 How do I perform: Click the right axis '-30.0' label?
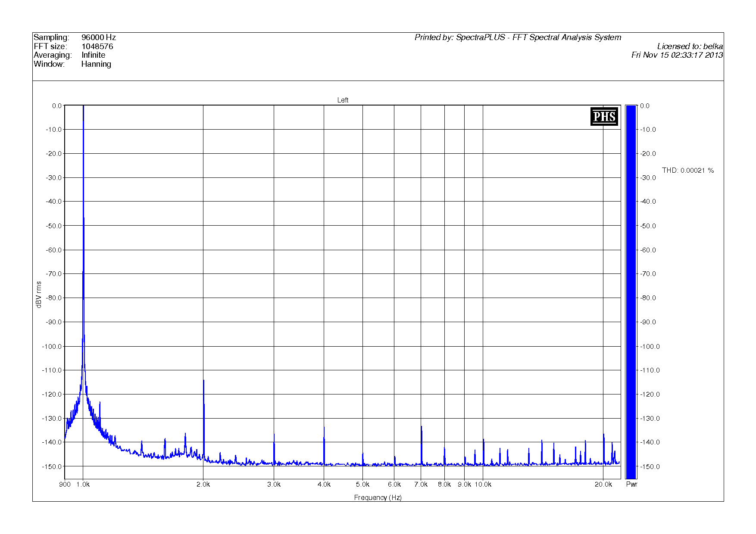[648, 178]
